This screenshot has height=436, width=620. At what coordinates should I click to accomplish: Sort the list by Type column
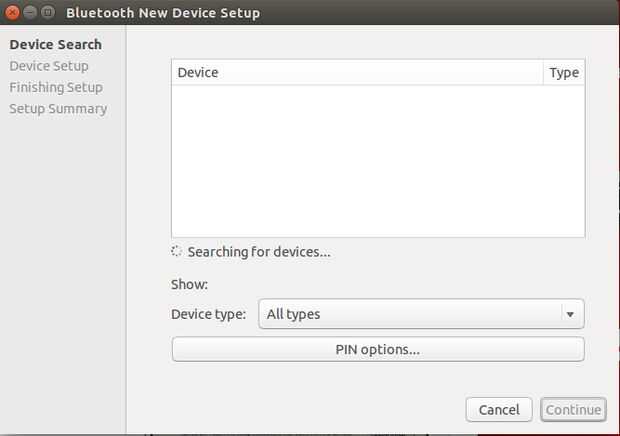(x=564, y=73)
